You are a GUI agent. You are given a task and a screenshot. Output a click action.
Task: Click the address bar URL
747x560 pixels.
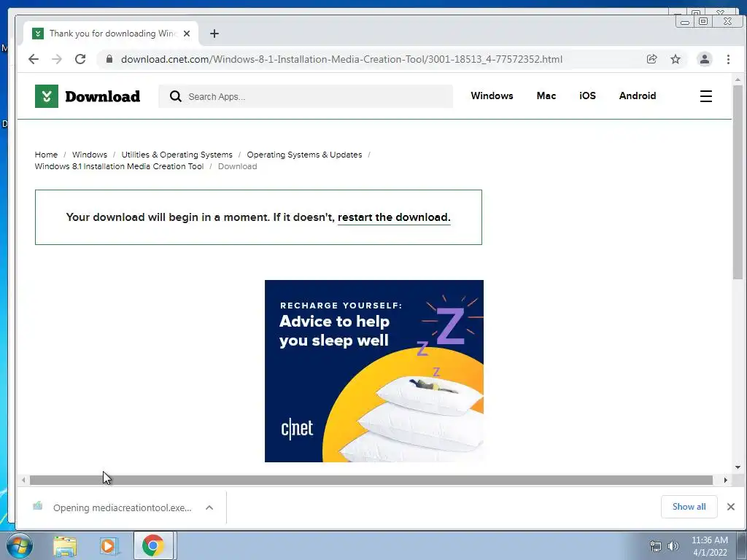tap(341, 59)
